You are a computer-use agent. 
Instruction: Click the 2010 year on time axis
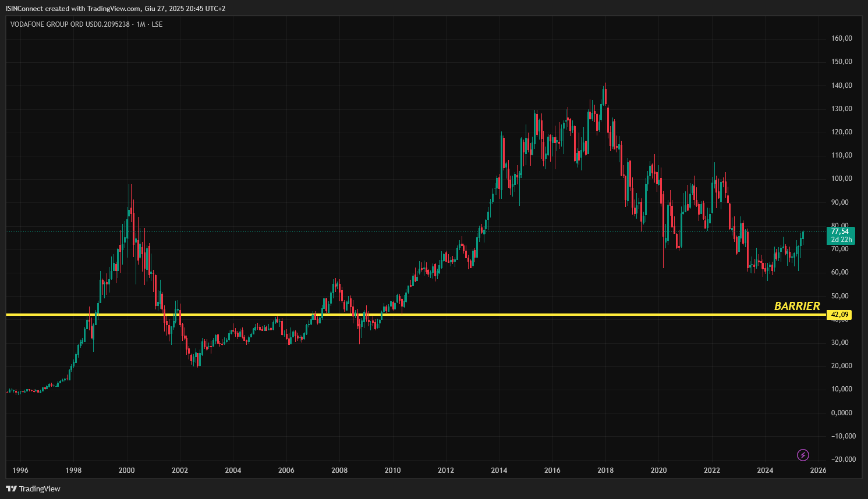[x=393, y=471]
